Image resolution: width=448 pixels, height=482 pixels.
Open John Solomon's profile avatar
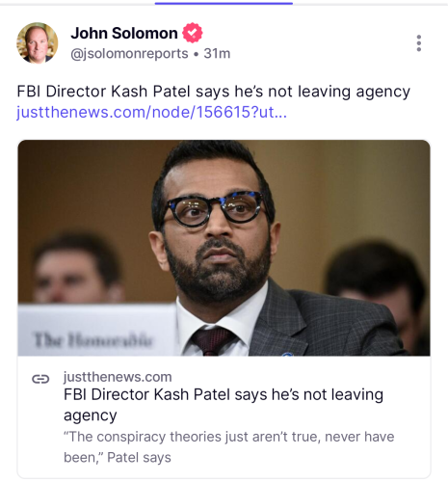point(38,42)
